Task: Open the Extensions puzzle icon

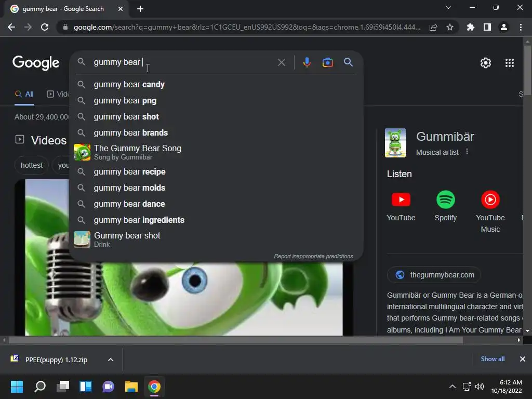Action: coord(470,27)
